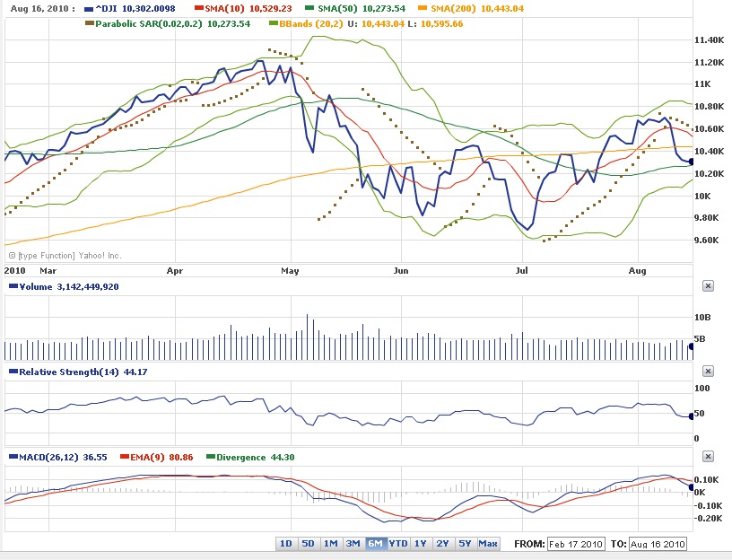Select the 2Y time range
Screen dimensions: 732x560
(x=442, y=543)
